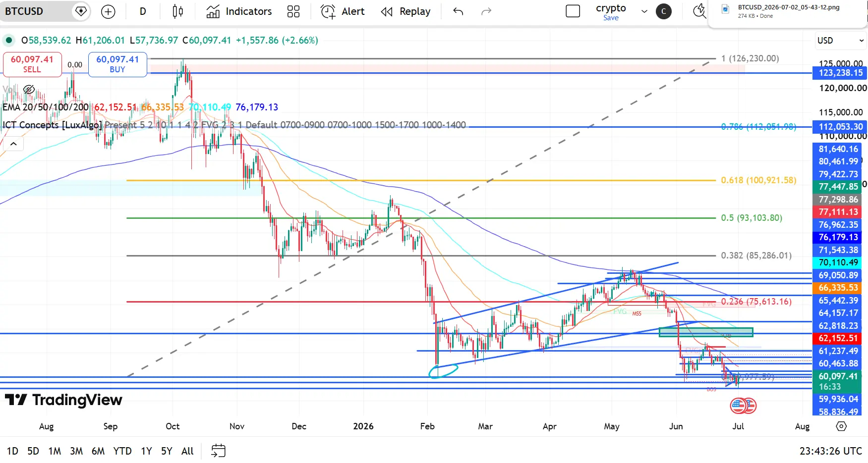
Task: Open the Indicators dialog
Action: 239,11
